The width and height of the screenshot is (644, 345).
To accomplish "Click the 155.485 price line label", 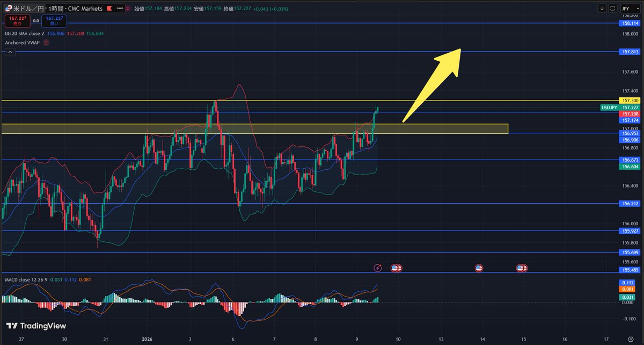I will point(629,270).
